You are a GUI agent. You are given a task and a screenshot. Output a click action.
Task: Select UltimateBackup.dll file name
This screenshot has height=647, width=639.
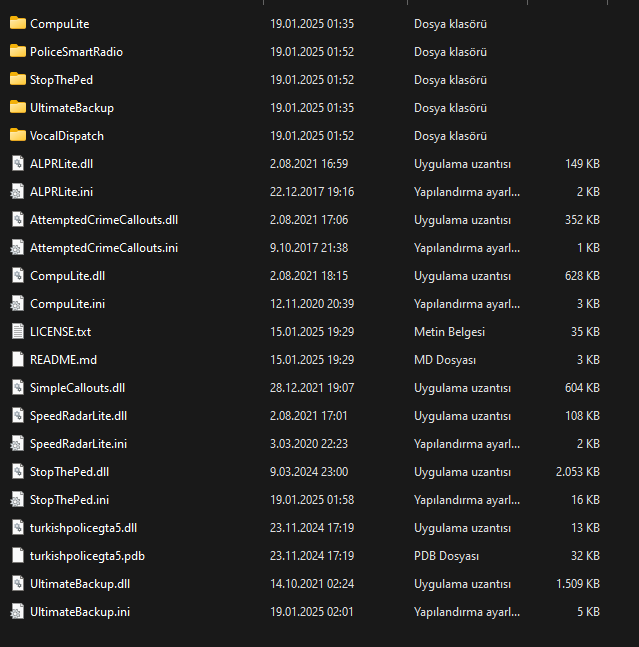(80, 585)
